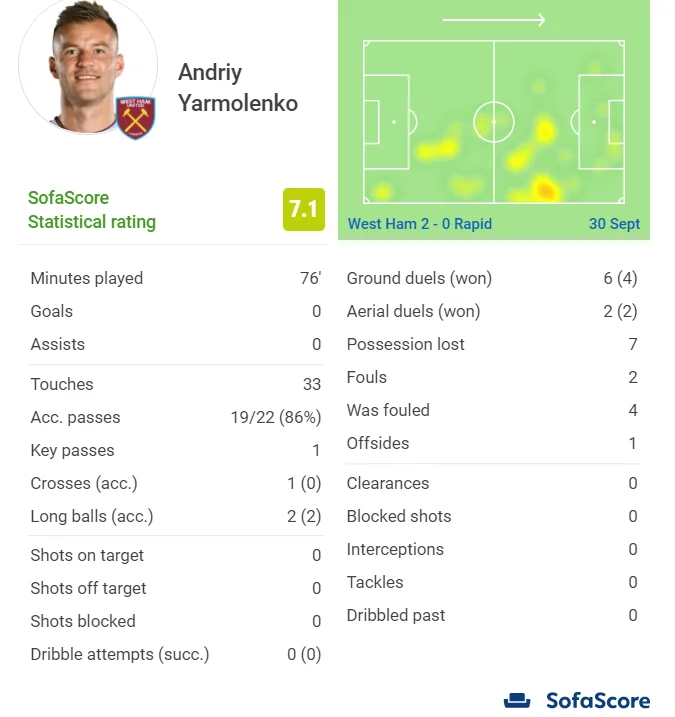Click the SofaScore Statistical rating label
This screenshot has height=717, width=675.
(x=92, y=210)
